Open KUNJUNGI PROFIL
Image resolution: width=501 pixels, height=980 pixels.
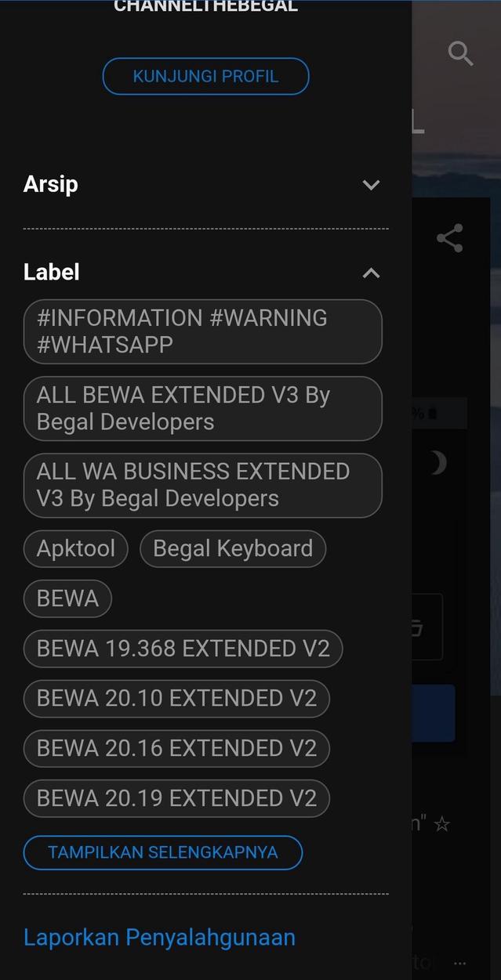205,76
